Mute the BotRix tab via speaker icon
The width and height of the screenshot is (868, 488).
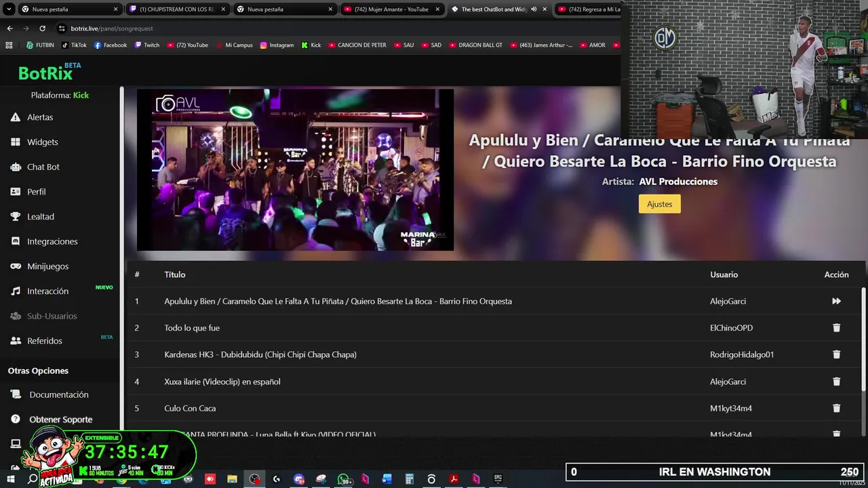pyautogui.click(x=534, y=9)
